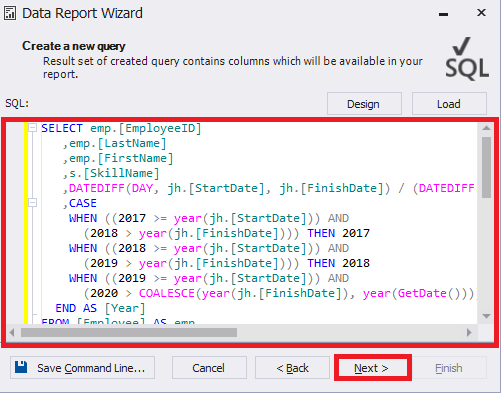Viewport: 501px width, 394px height.
Task: Click the DATEDIFF(DAY expression line
Action: 268,188
